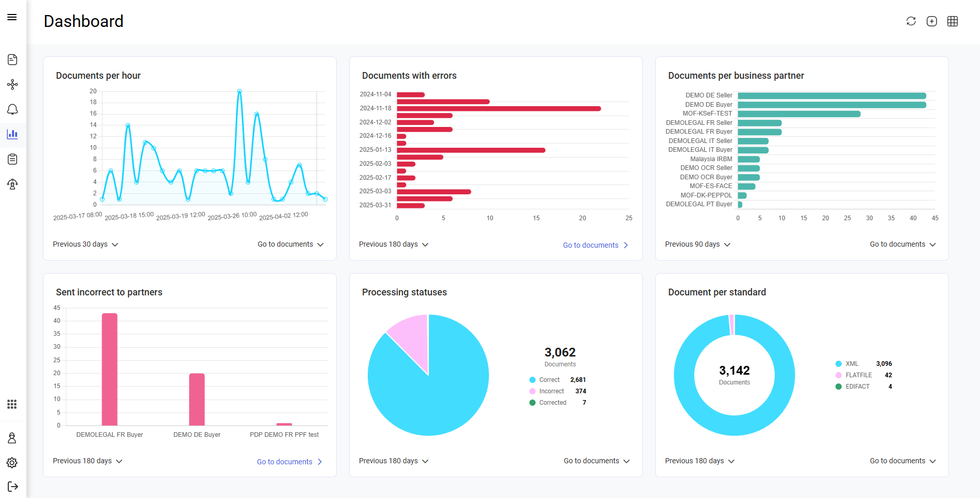Go to documents in Documents with errors
The height and width of the screenshot is (498, 980).
pyautogui.click(x=595, y=245)
